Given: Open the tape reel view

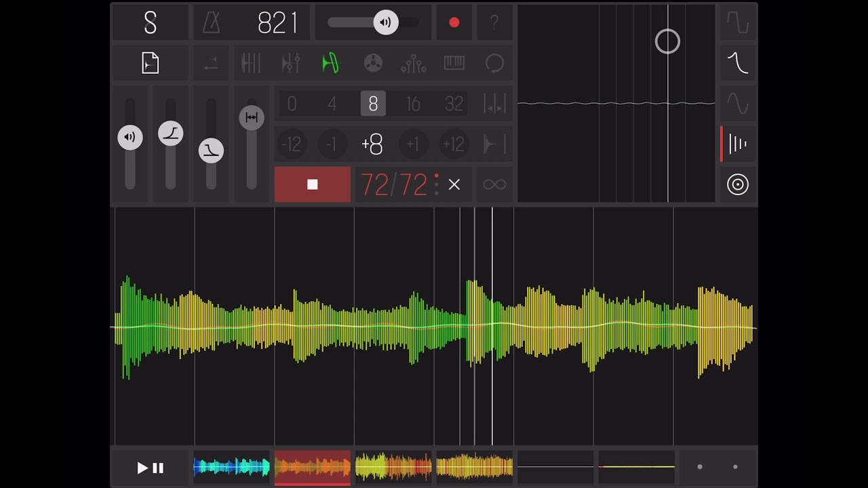Looking at the screenshot, I should pyautogui.click(x=373, y=64).
